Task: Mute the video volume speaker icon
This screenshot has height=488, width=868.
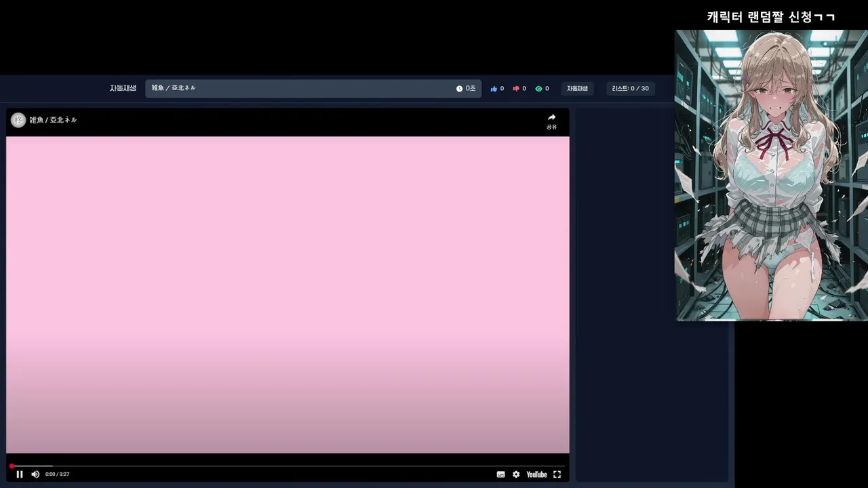Action: click(x=35, y=474)
